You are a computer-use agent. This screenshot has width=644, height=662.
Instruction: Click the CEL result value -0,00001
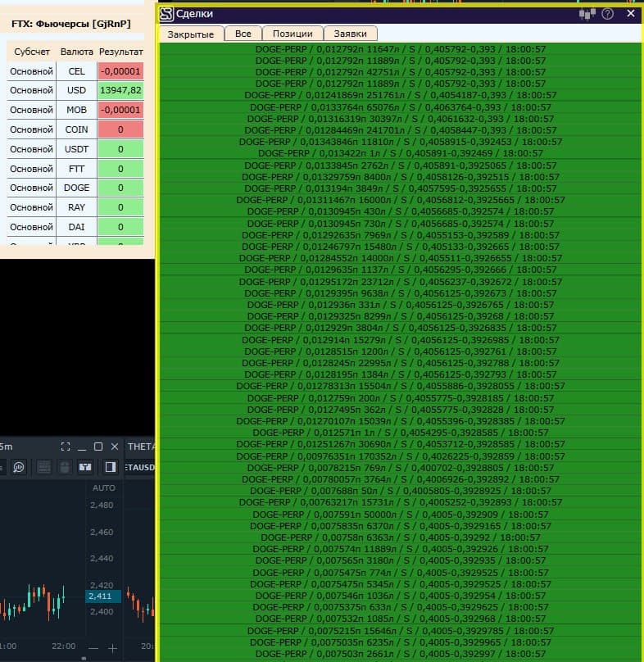(120, 71)
